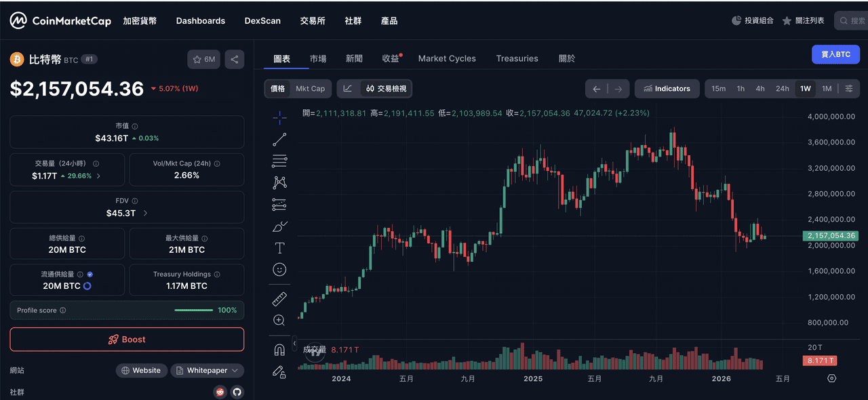Switch chart to Mkt Cap view
This screenshot has height=400, width=868.
pyautogui.click(x=310, y=89)
